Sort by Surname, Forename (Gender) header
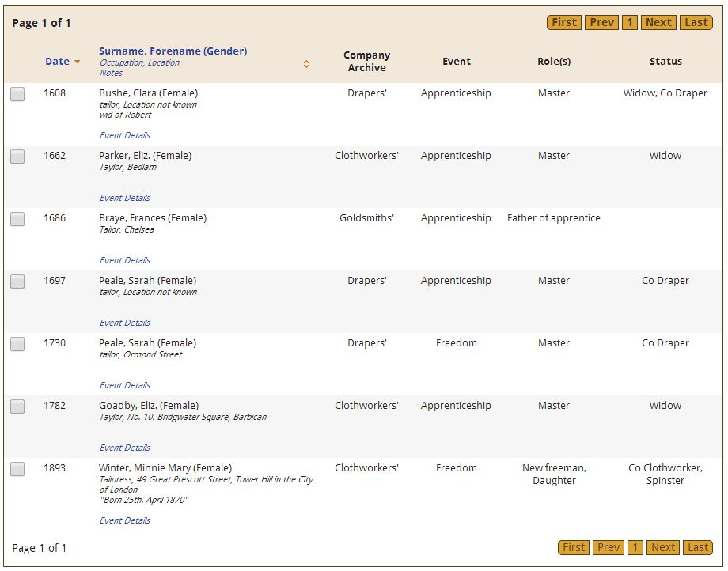728x571 pixels. click(173, 51)
